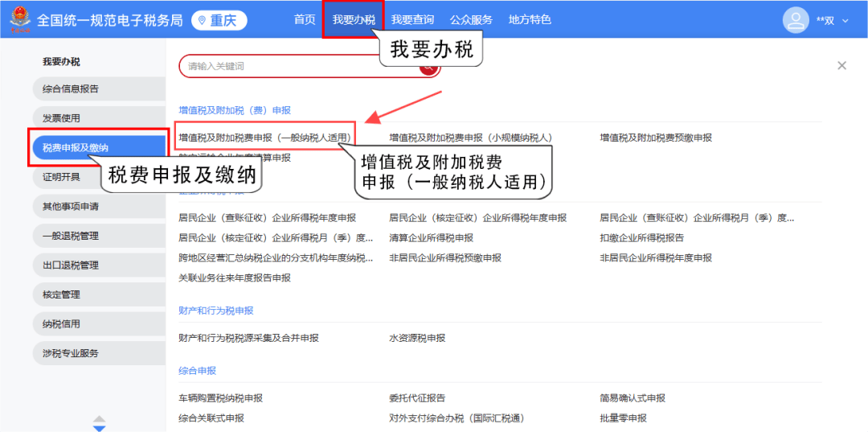The image size is (868, 432).
Task: Open 清算企业所得税申报
Action: pyautogui.click(x=432, y=237)
